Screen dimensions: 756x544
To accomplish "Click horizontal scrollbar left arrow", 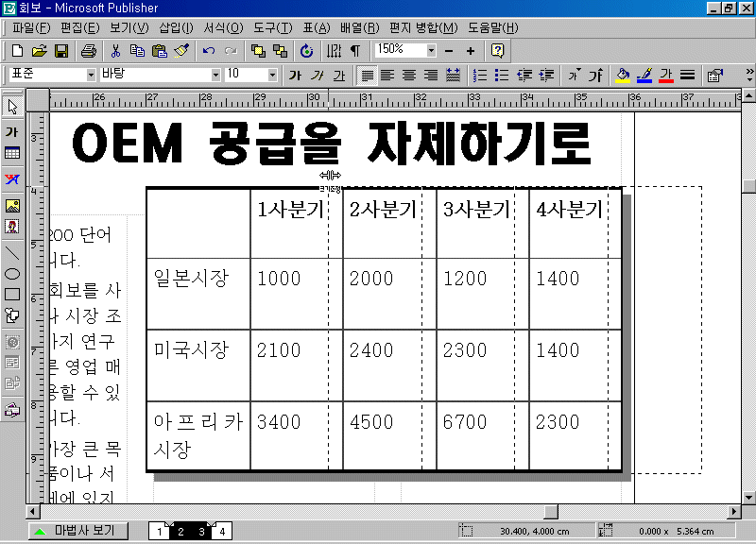I will [x=33, y=511].
